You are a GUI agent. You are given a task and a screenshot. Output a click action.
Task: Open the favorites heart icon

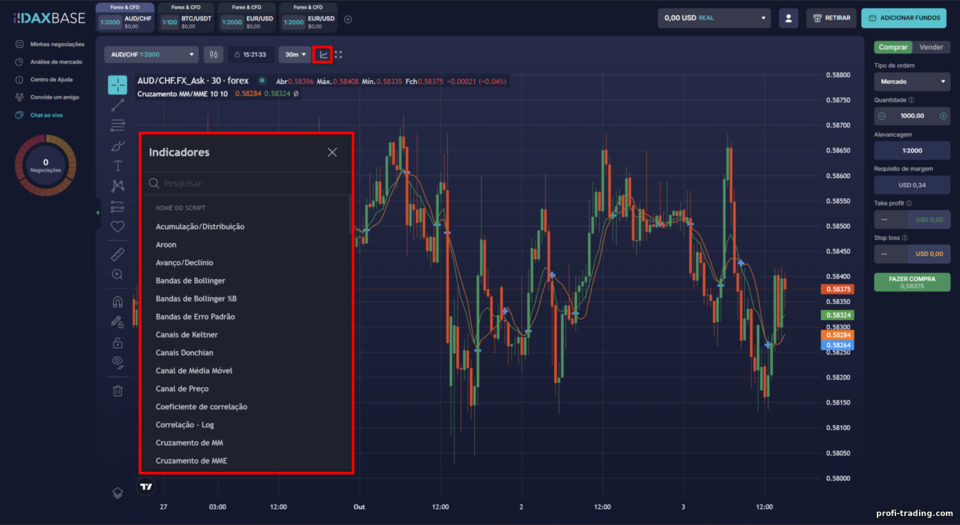[x=118, y=226]
